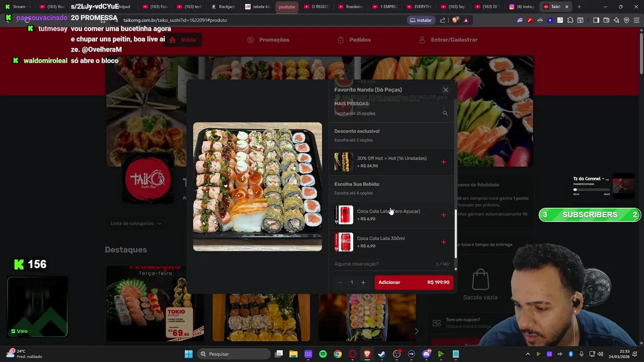Click Adicionar R$ 199,90 button

(x=414, y=283)
